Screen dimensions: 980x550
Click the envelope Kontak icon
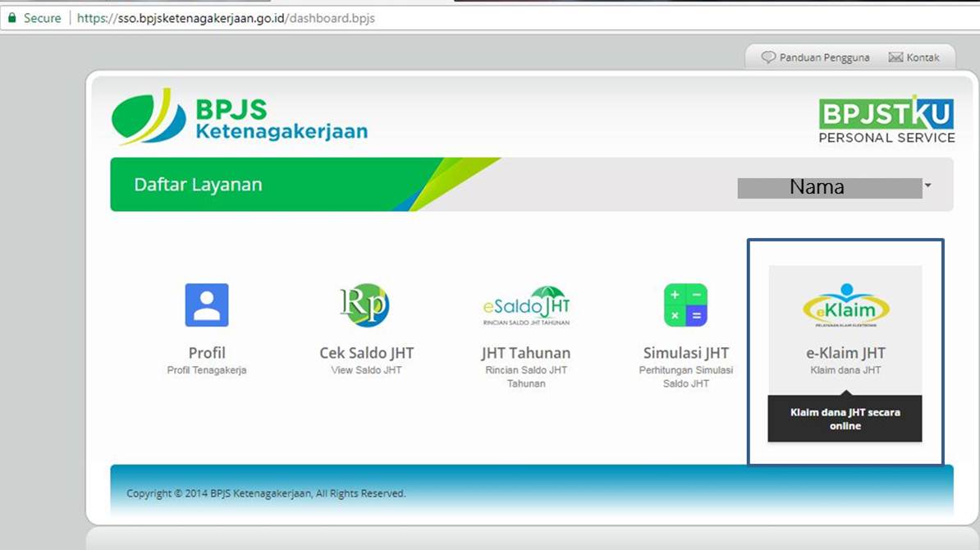pyautogui.click(x=895, y=57)
